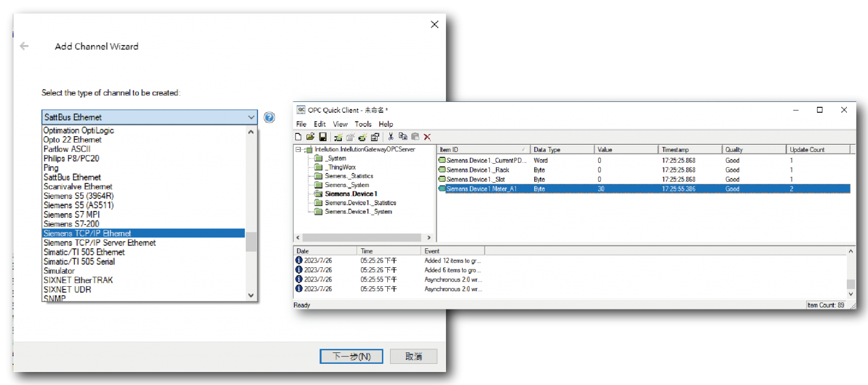Viewport: 868px width, 385px height.
Task: Open the channel type dropdown arrow
Action: click(251, 118)
